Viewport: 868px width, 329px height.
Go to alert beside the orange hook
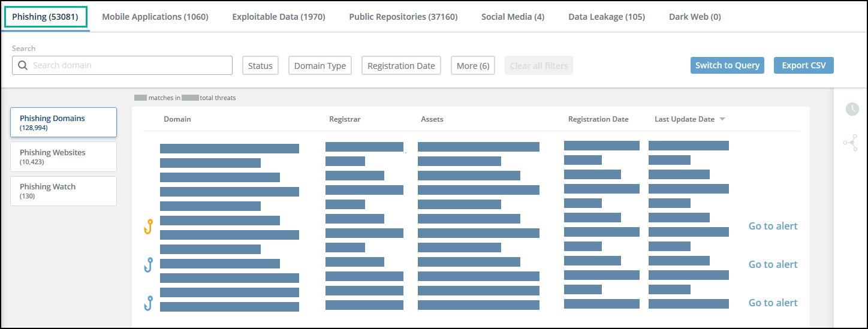773,226
